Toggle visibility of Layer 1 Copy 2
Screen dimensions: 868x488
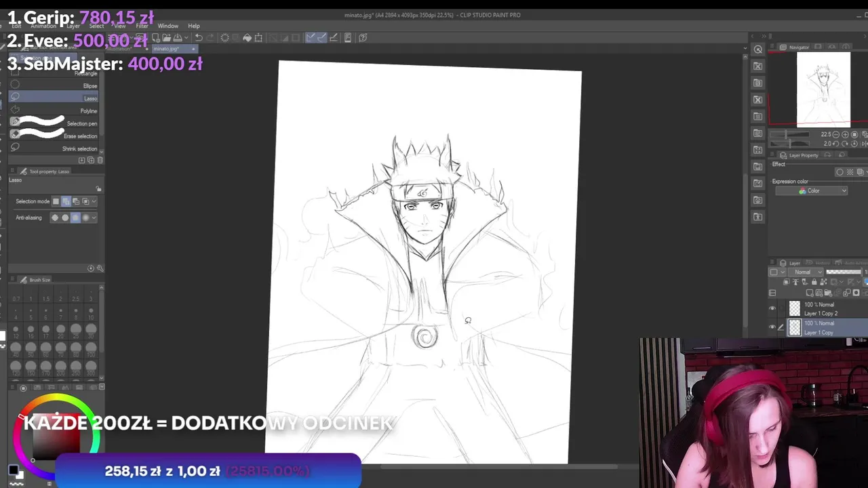pos(772,308)
